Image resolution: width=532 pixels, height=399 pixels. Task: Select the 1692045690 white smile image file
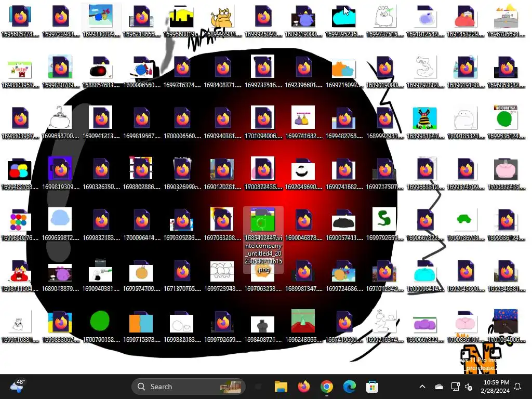[x=303, y=174]
